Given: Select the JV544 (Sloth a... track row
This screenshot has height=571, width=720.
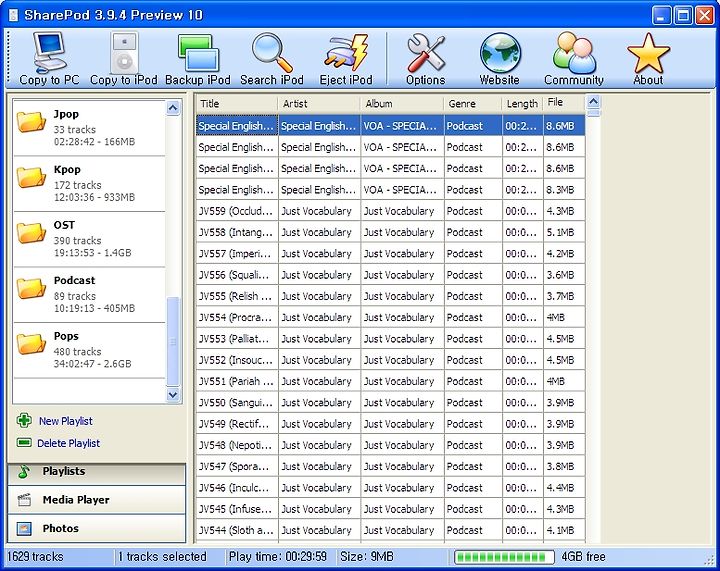Looking at the screenshot, I should click(391, 531).
